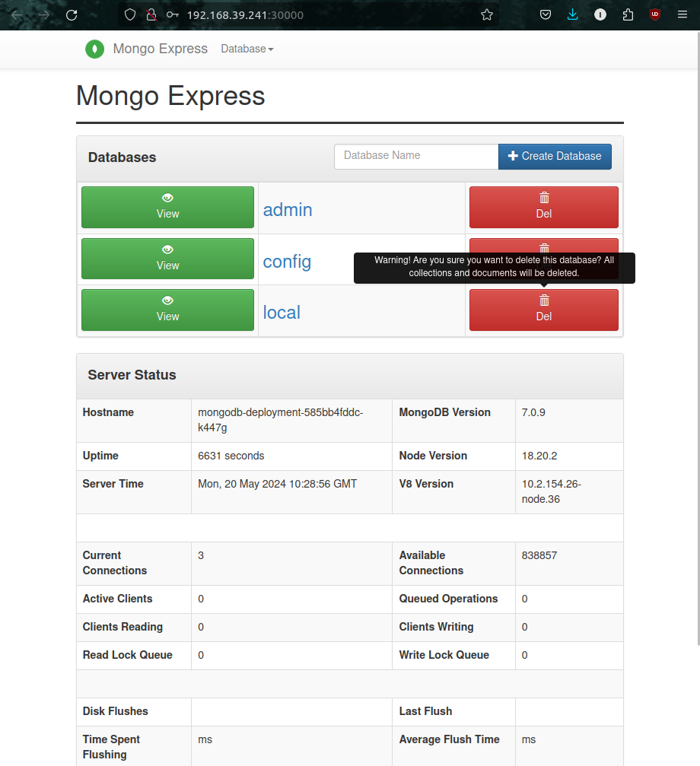Click the Queued Operations label
Screen dimensions: 700x766
click(448, 599)
